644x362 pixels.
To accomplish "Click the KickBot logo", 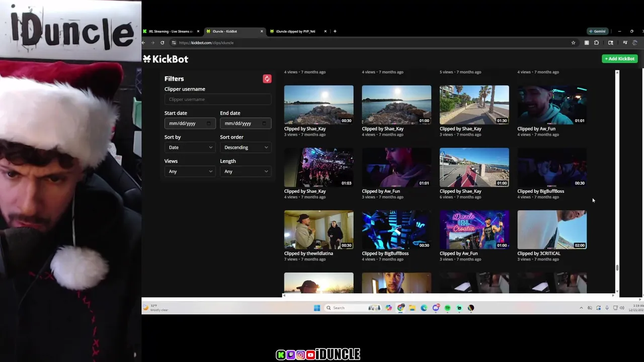I will pyautogui.click(x=166, y=59).
